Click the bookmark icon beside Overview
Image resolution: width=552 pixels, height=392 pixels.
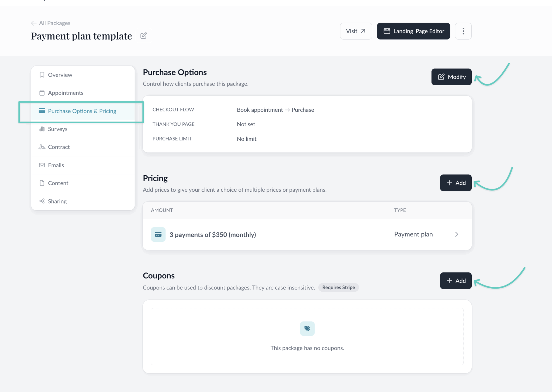(42, 75)
